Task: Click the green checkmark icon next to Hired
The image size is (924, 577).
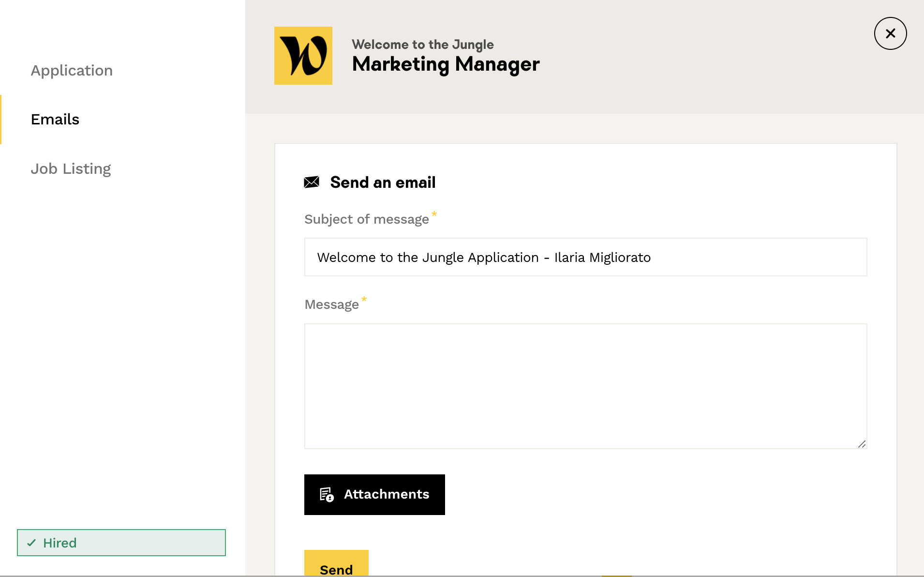Action: point(32,543)
